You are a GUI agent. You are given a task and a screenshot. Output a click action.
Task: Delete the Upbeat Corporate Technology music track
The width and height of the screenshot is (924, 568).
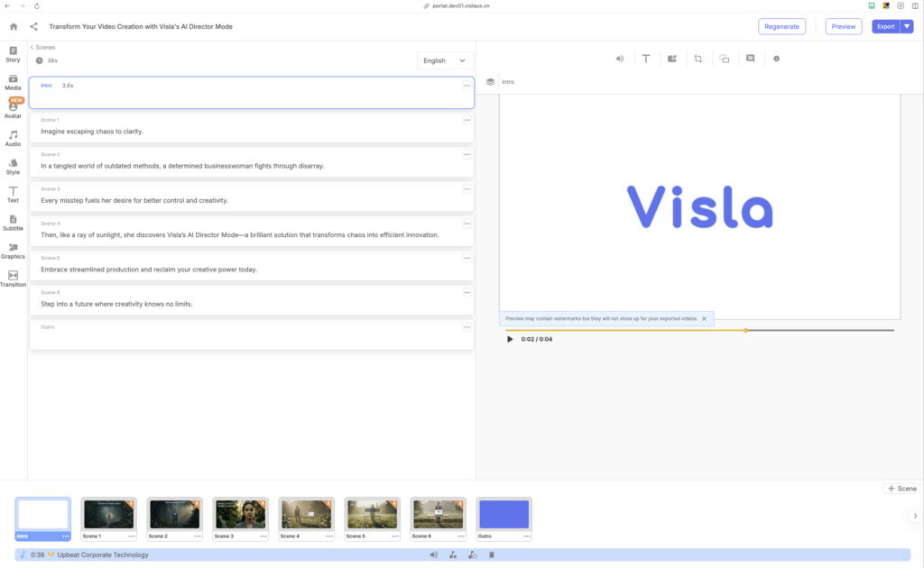coord(492,554)
